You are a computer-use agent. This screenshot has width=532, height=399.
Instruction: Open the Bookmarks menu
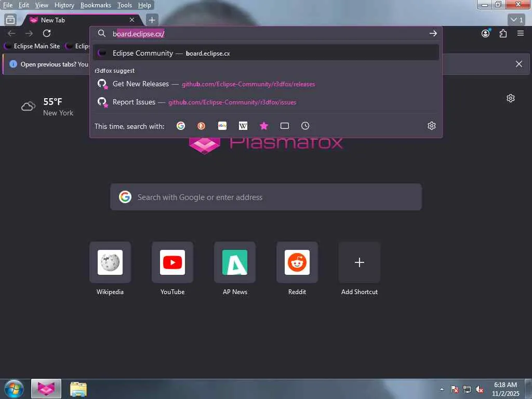pyautogui.click(x=96, y=5)
